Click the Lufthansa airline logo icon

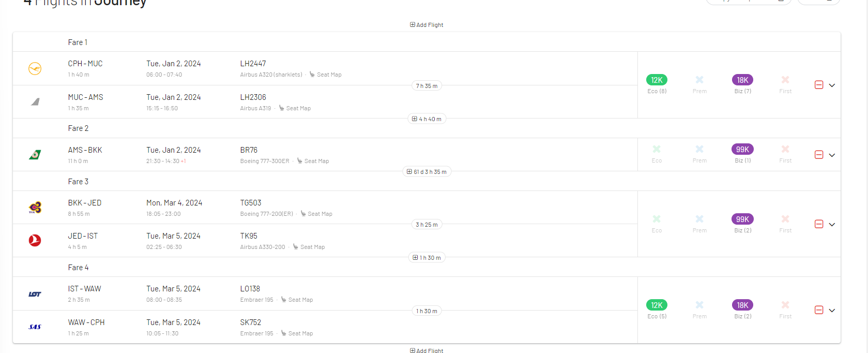(x=35, y=68)
